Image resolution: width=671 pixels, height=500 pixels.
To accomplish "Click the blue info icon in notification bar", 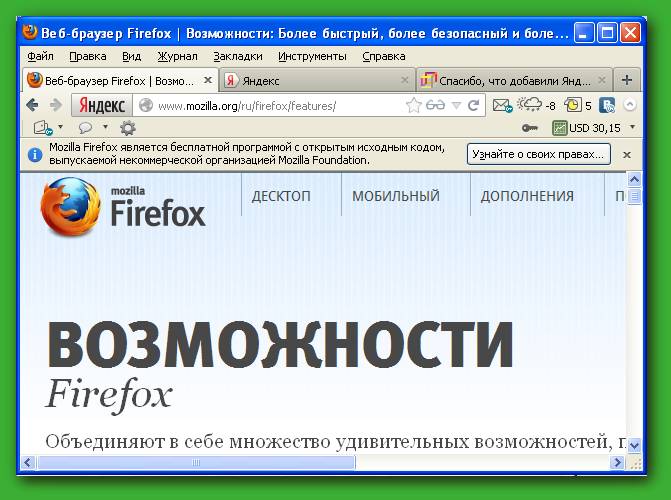I will [x=35, y=155].
